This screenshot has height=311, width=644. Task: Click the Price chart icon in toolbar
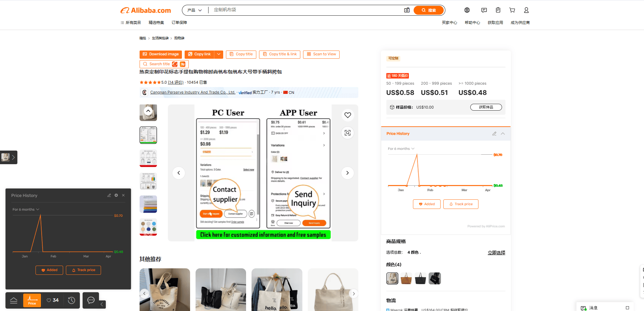point(32,300)
